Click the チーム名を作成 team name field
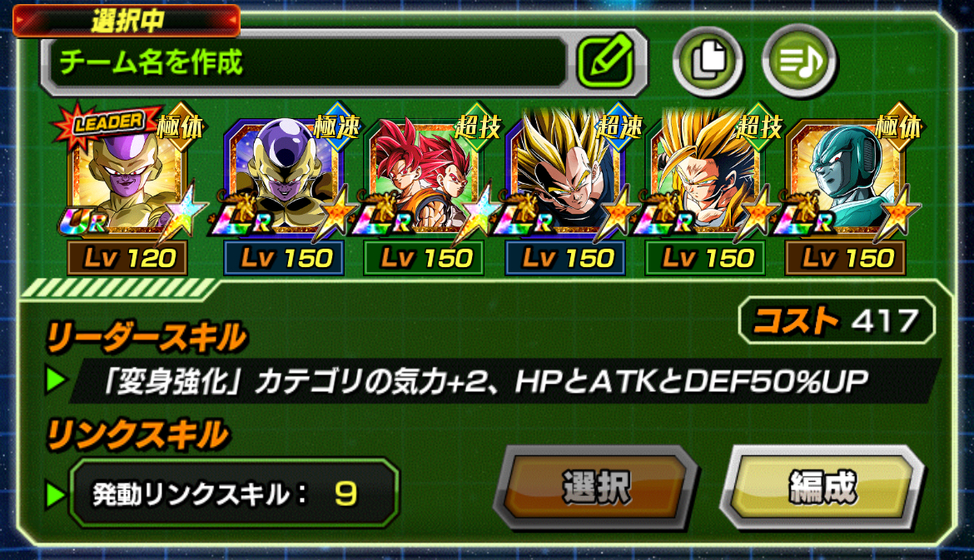Screen dimensions: 974x560 coord(305,62)
